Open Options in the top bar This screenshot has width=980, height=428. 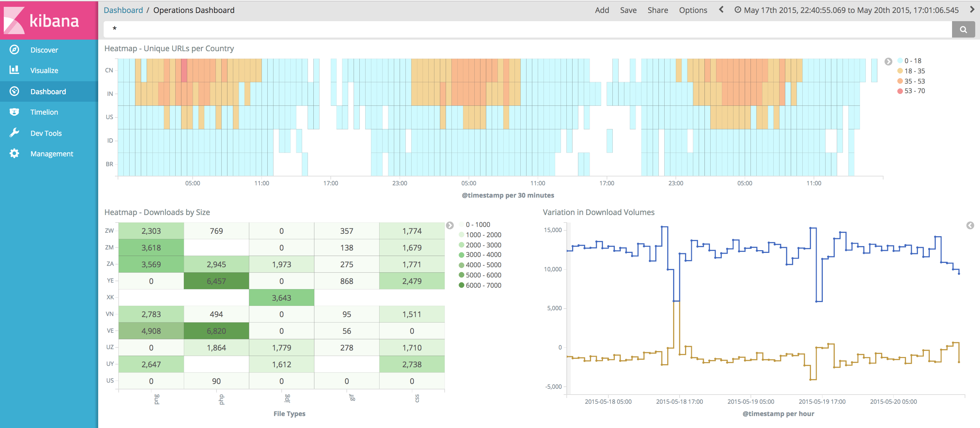[x=693, y=10]
